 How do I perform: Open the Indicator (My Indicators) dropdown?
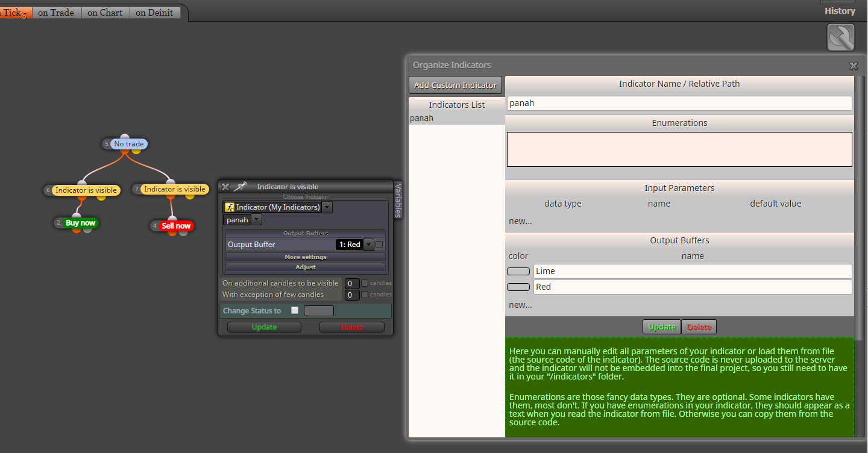(327, 207)
